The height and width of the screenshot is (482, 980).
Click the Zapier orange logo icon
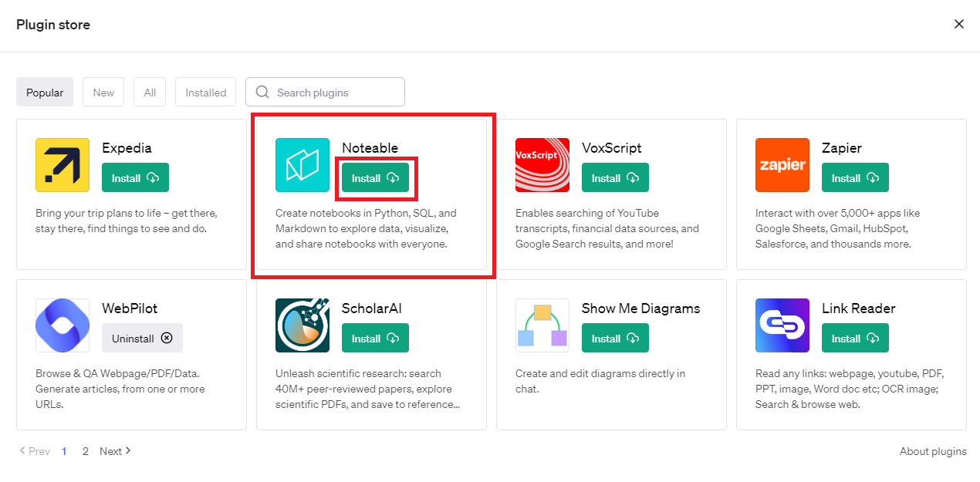click(782, 165)
